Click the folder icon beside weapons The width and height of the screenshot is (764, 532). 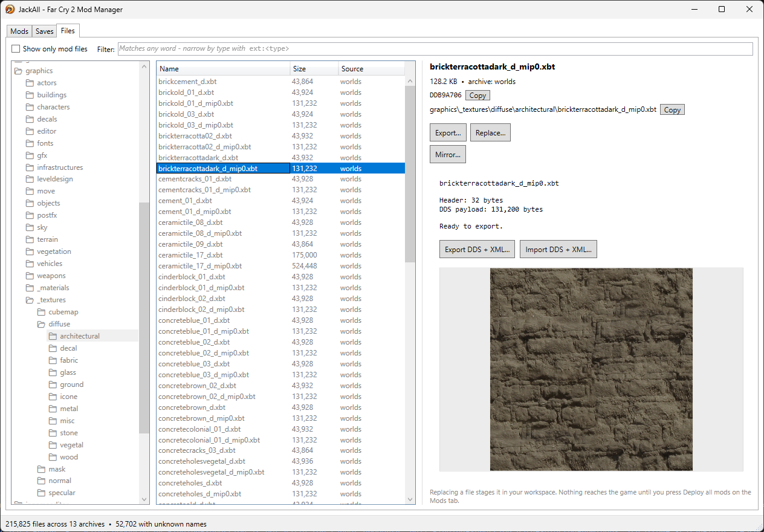(x=30, y=276)
